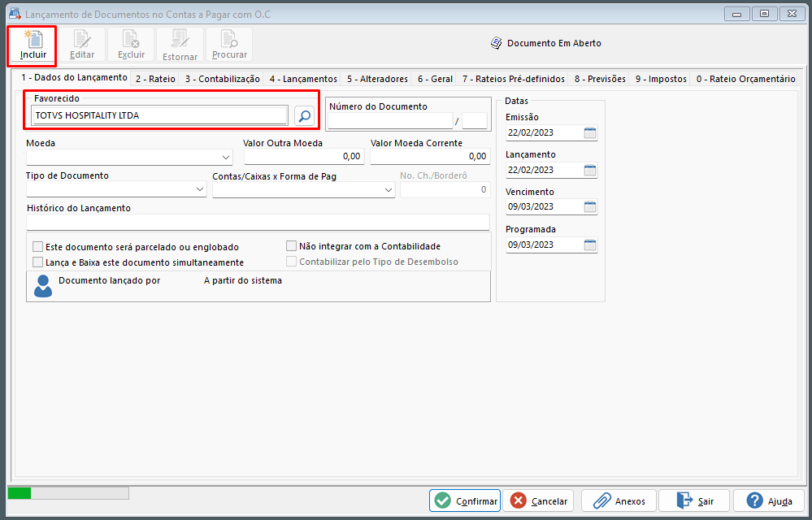This screenshot has width=812, height=520.
Task: Focus the Número do Documento field
Action: 390,120
